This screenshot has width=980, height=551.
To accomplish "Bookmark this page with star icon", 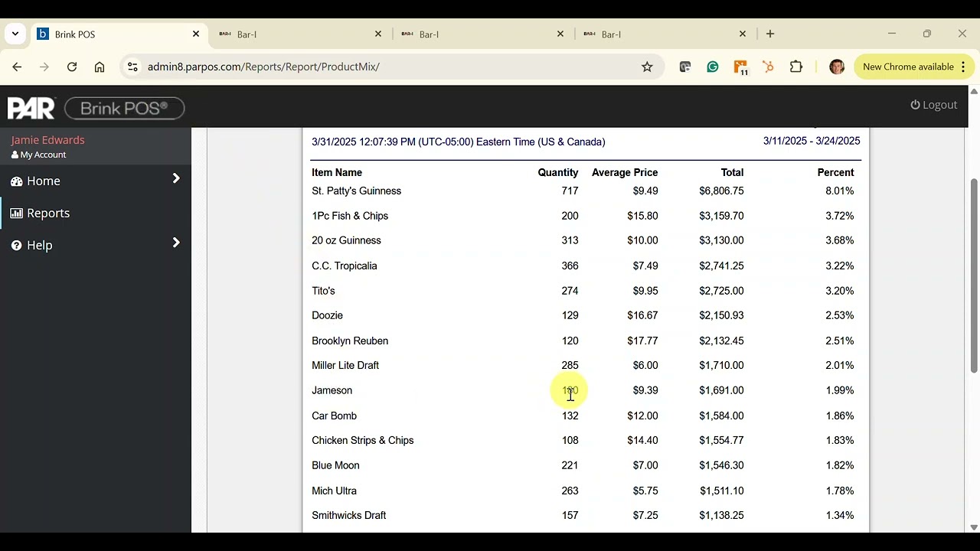I will coord(647,67).
